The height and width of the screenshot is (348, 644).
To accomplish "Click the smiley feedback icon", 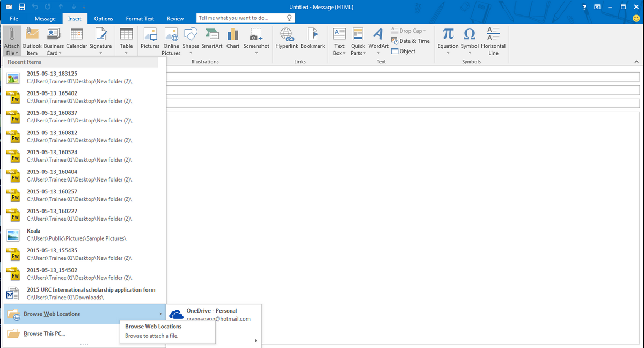I will click(x=636, y=18).
